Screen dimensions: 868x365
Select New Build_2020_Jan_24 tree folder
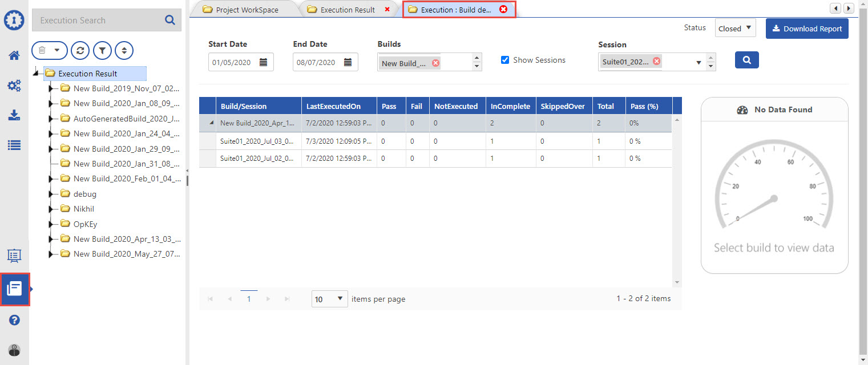[x=120, y=133]
